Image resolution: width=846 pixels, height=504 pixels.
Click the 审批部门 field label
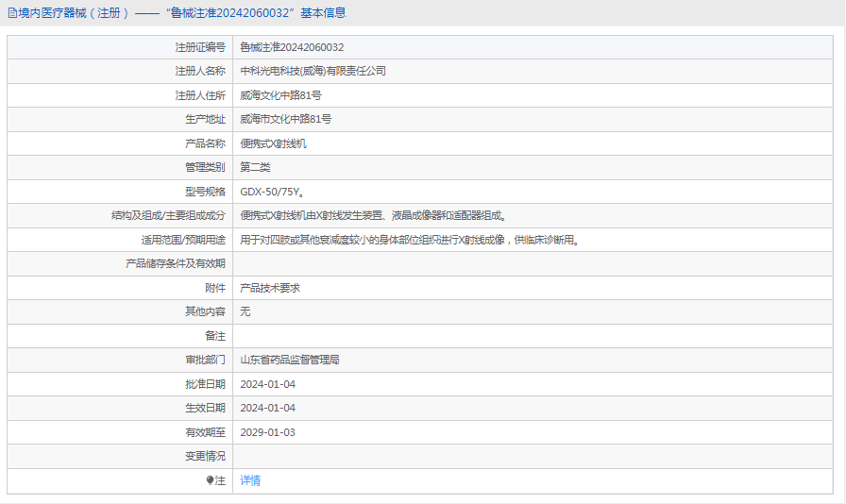pyautogui.click(x=205, y=360)
